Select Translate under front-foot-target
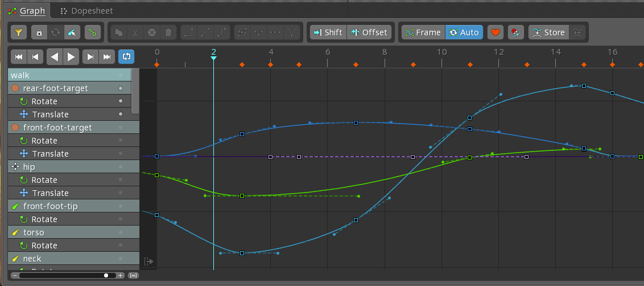Image resolution: width=644 pixels, height=286 pixels. 73,153
